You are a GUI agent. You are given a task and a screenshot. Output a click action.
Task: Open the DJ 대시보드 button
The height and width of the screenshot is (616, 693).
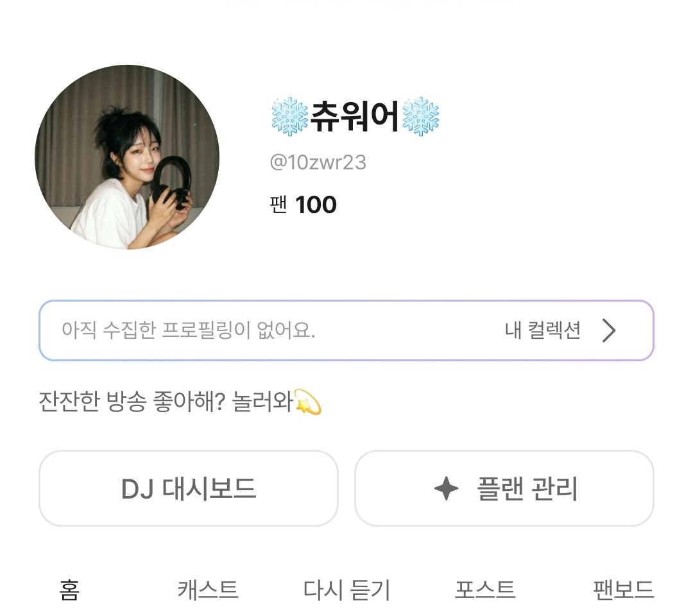(189, 489)
